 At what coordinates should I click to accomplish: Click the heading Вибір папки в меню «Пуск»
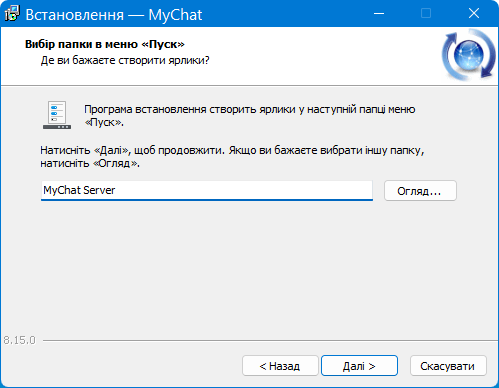(105, 44)
